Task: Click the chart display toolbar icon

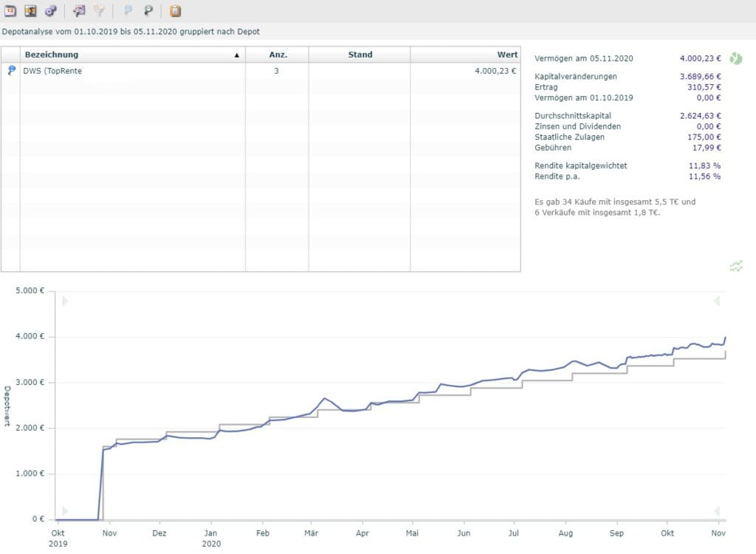Action: point(78,10)
